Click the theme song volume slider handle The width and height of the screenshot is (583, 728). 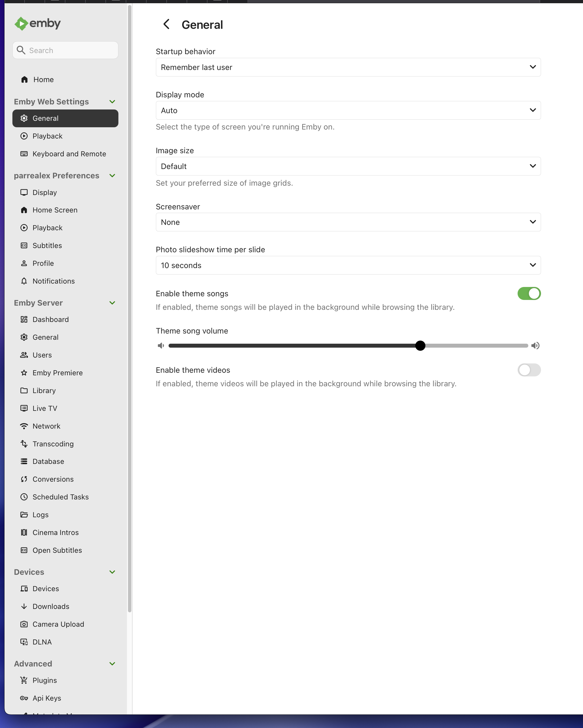pyautogui.click(x=420, y=345)
